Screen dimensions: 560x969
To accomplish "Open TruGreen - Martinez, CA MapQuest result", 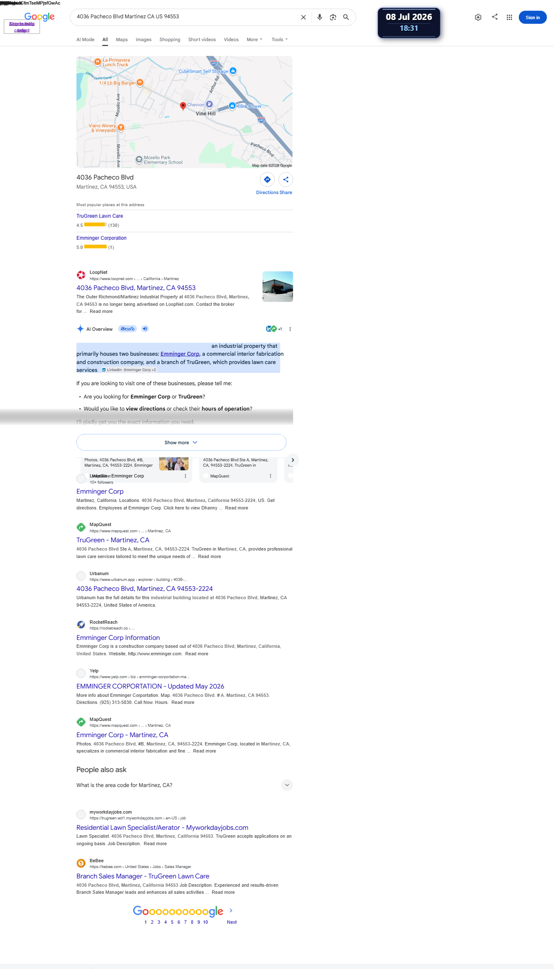I will point(113,540).
